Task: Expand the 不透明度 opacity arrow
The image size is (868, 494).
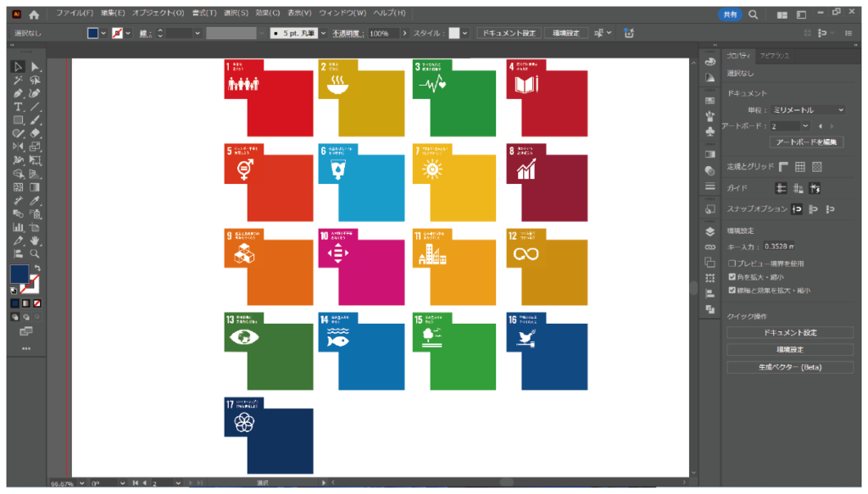Action: (x=404, y=33)
